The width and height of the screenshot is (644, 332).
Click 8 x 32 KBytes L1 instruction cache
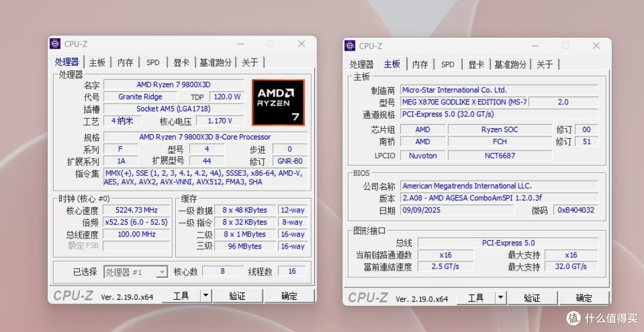245,222
